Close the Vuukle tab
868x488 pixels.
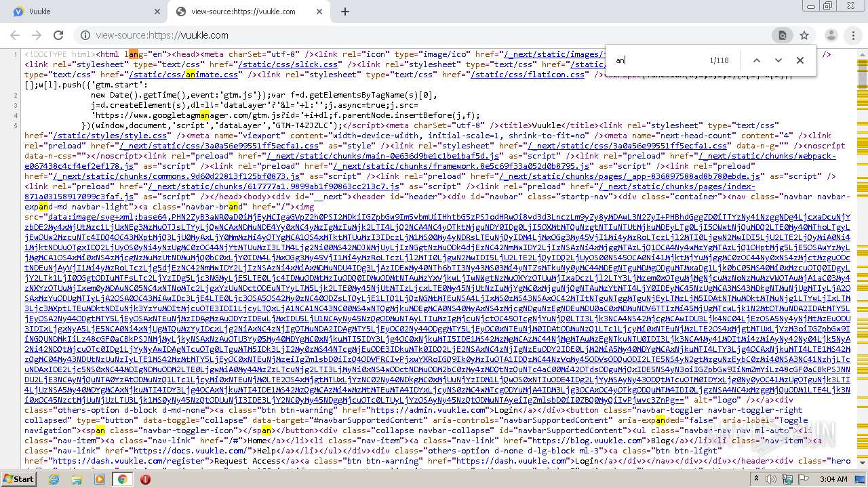coord(157,12)
